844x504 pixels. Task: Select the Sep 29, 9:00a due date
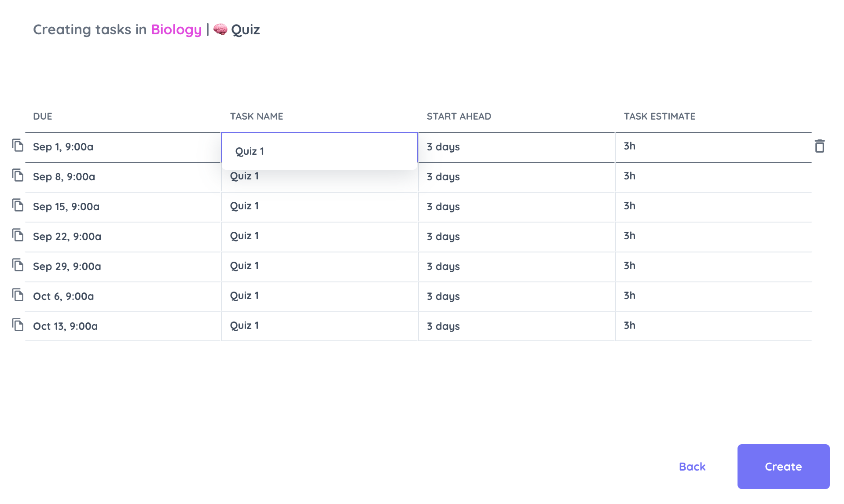click(x=123, y=267)
